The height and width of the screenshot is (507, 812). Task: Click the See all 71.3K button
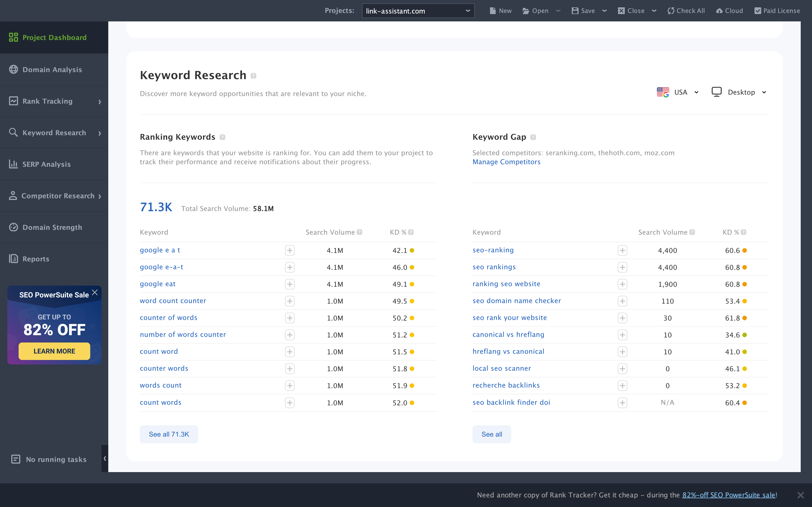[x=169, y=434]
